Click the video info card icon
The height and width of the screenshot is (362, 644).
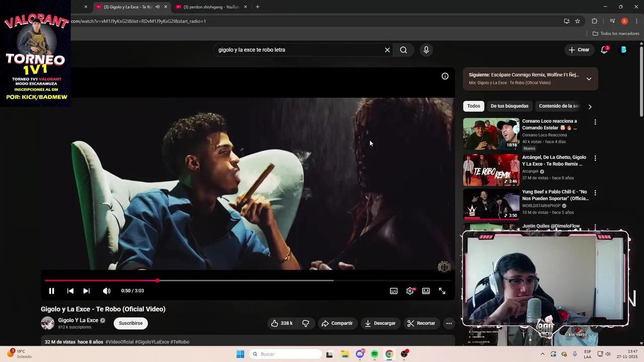coord(445,76)
